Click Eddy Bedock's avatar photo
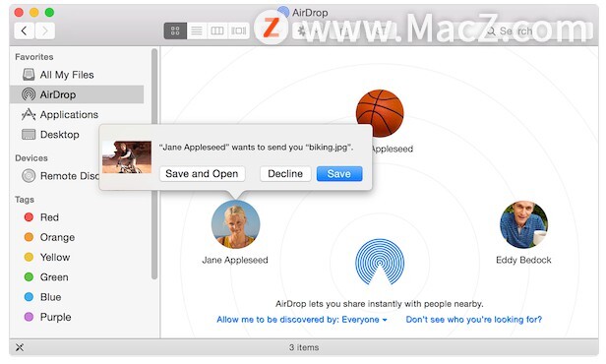Screen dimensions: 606x364 (x=523, y=224)
